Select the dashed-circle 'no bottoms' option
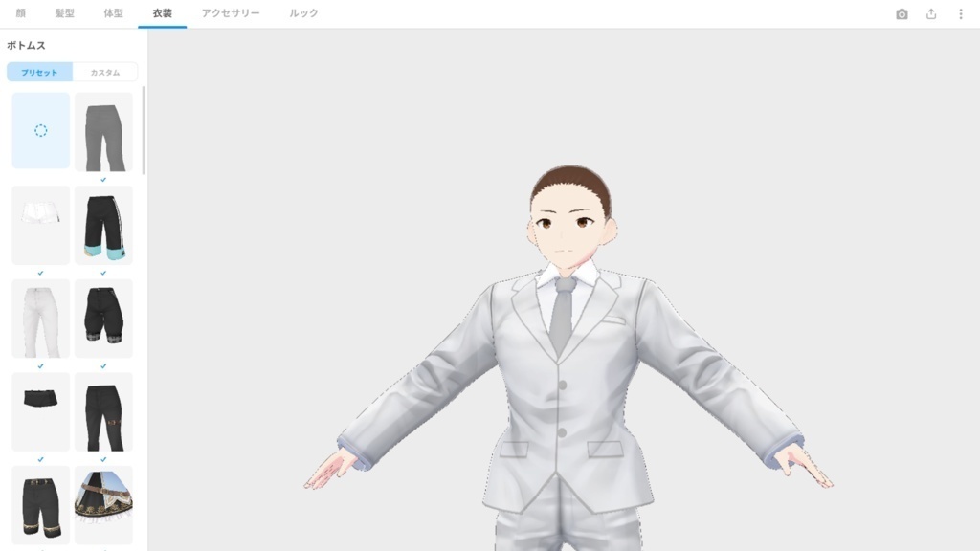 pyautogui.click(x=40, y=131)
